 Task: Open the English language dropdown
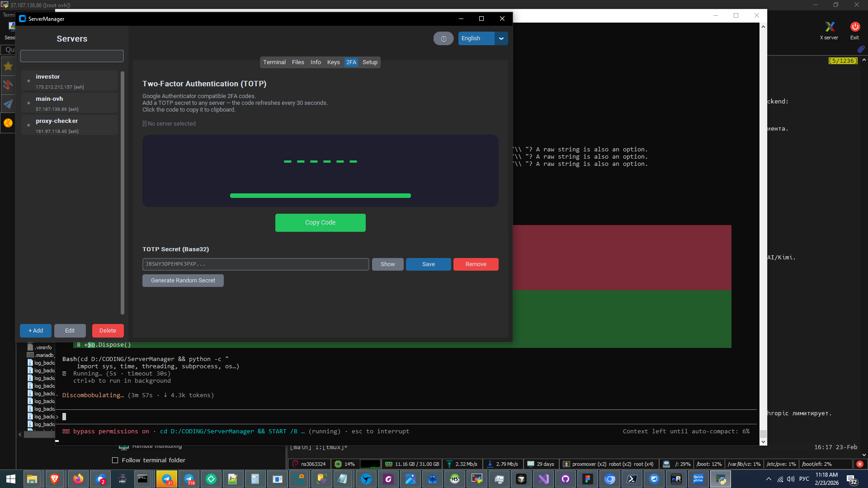(x=501, y=38)
